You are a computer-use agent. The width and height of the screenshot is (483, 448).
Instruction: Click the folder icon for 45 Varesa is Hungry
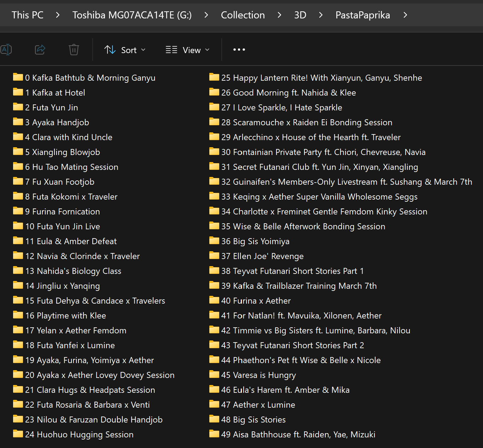pos(214,375)
